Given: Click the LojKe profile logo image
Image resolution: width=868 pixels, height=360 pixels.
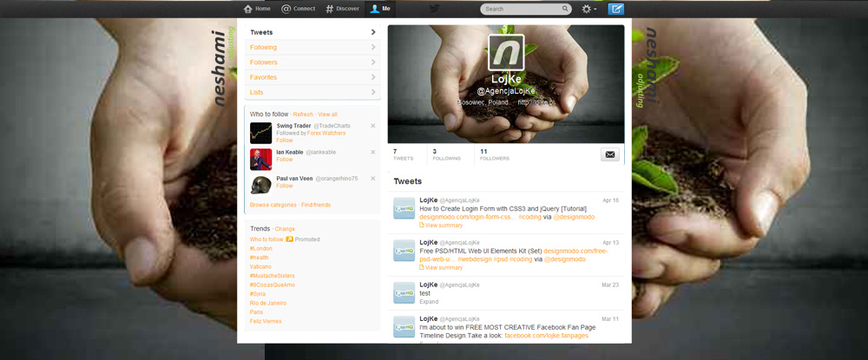Looking at the screenshot, I should click(506, 52).
